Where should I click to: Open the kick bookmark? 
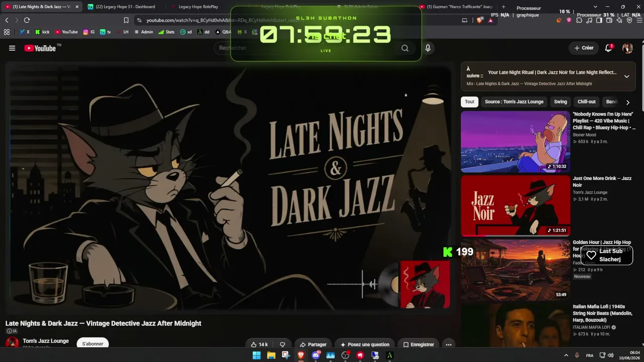pos(42,32)
